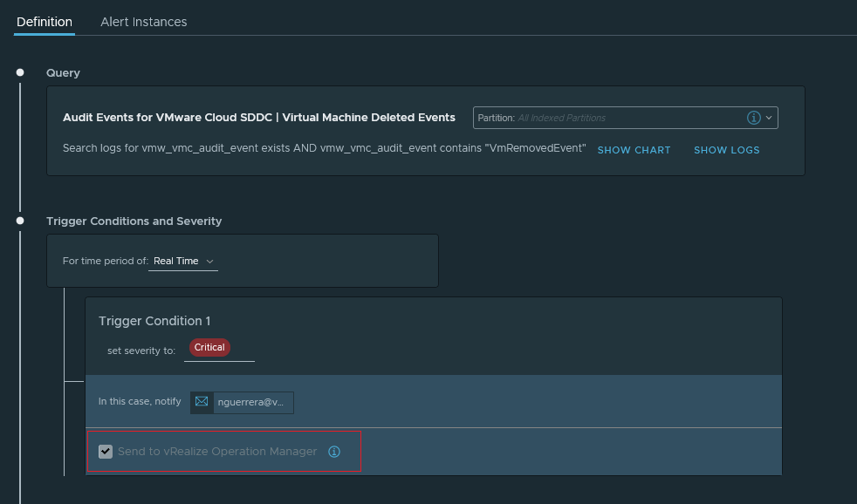Image resolution: width=857 pixels, height=504 pixels.
Task: Select the nguerrera email recipient chip
Action: coord(252,402)
